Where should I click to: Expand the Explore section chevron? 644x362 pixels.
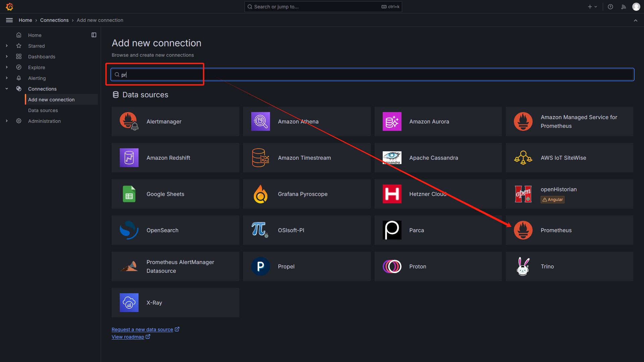point(7,67)
